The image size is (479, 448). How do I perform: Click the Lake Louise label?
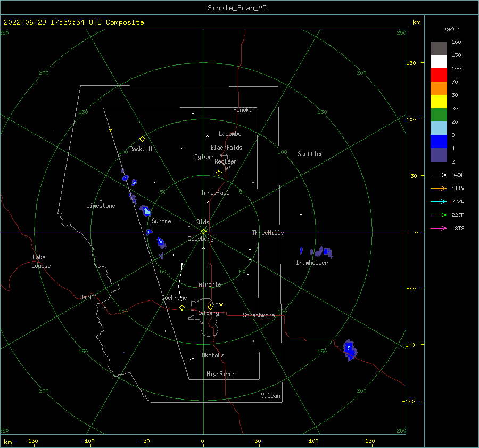(41, 262)
